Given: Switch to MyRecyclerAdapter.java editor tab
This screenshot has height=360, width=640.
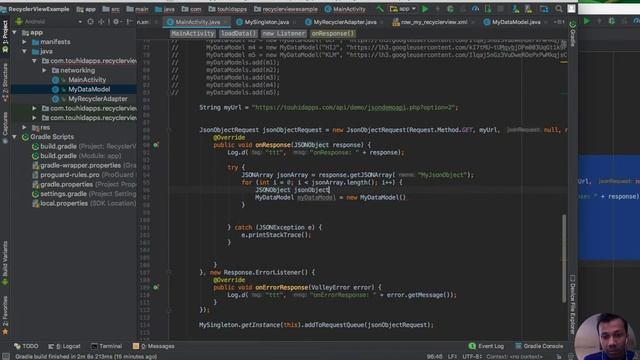Looking at the screenshot, I should pos(341,22).
